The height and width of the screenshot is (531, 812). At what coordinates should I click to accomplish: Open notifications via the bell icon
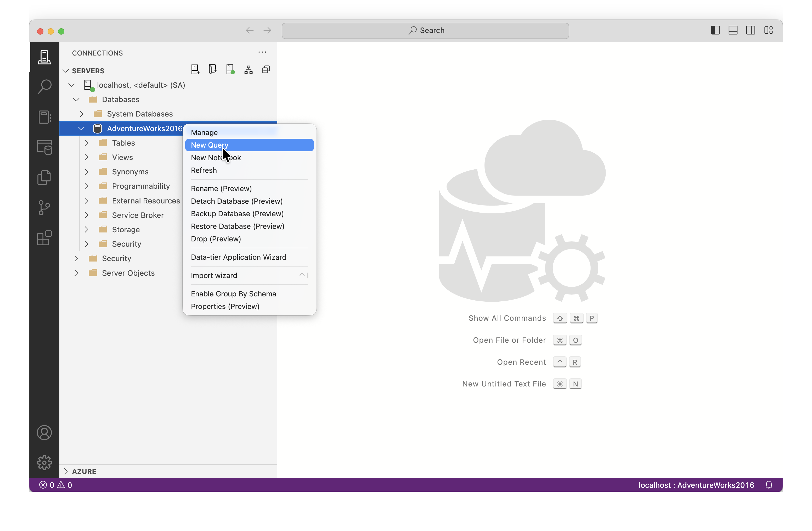click(769, 485)
